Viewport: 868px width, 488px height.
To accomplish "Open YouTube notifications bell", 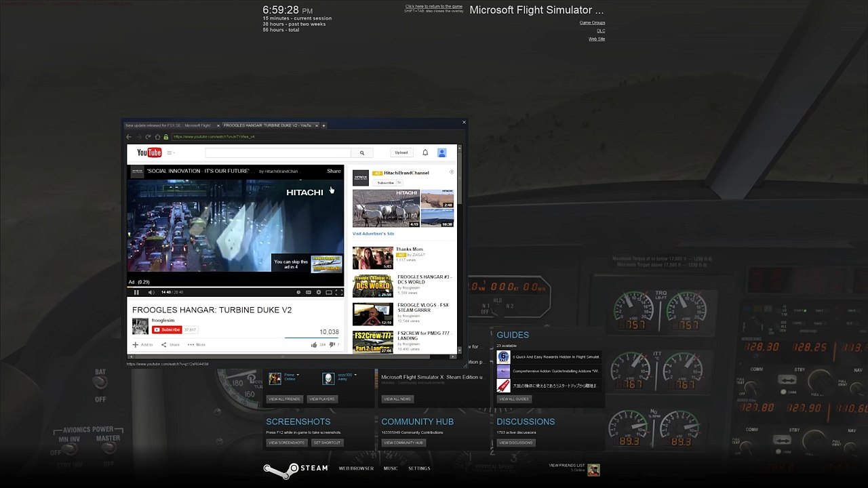I will click(425, 152).
